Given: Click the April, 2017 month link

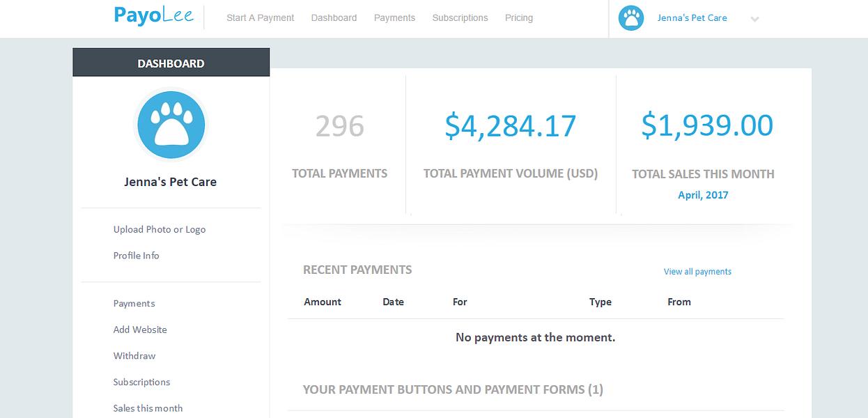Looking at the screenshot, I should [703, 195].
